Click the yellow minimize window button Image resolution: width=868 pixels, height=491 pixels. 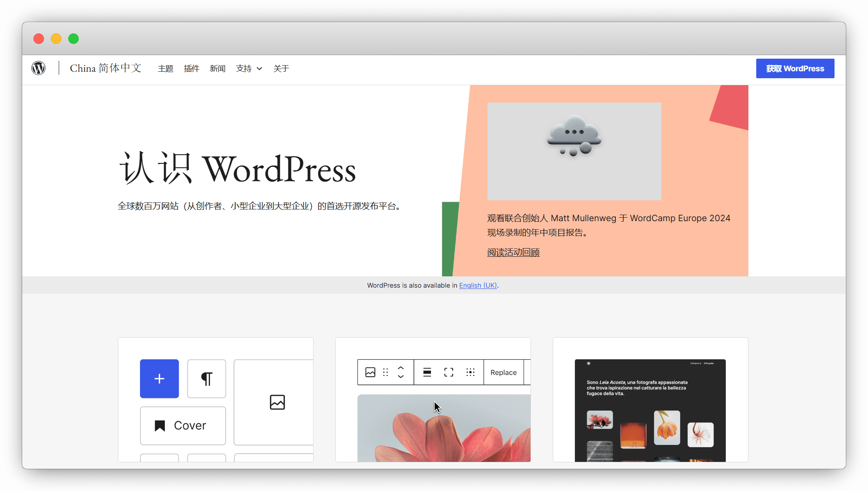click(x=56, y=39)
